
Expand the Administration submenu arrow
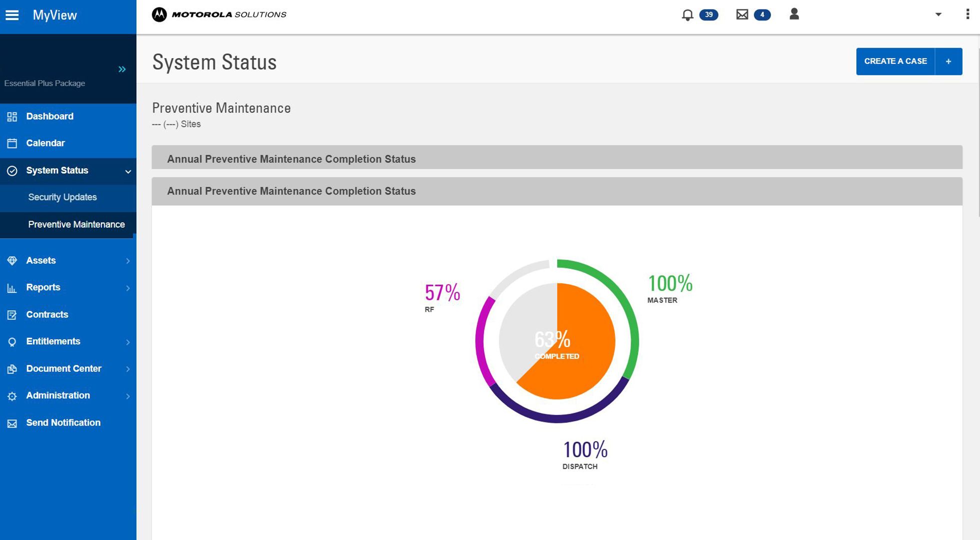pos(128,396)
